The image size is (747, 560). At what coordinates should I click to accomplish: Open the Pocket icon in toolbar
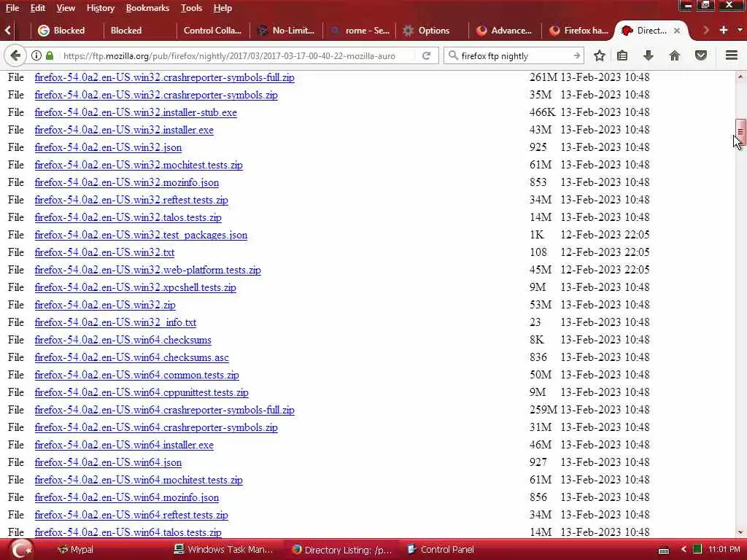point(701,55)
